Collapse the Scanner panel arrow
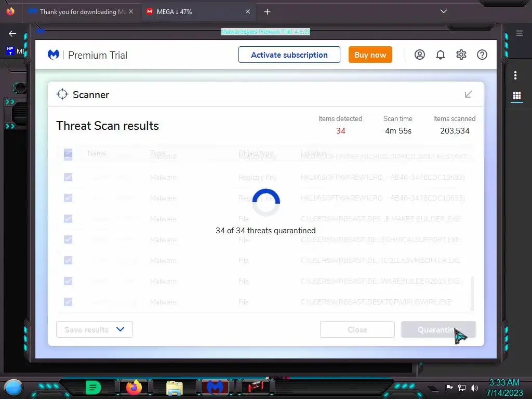Image resolution: width=532 pixels, height=399 pixels. click(468, 95)
